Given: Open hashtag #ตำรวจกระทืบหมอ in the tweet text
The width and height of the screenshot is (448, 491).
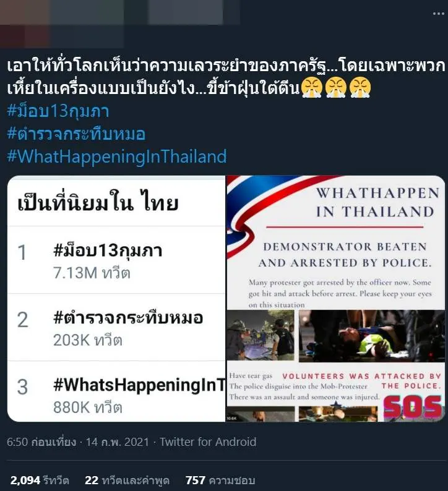Looking at the screenshot, I should pos(76,134).
